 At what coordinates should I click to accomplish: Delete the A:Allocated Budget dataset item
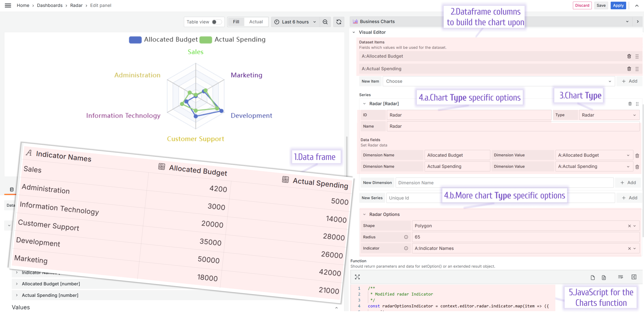pyautogui.click(x=629, y=56)
